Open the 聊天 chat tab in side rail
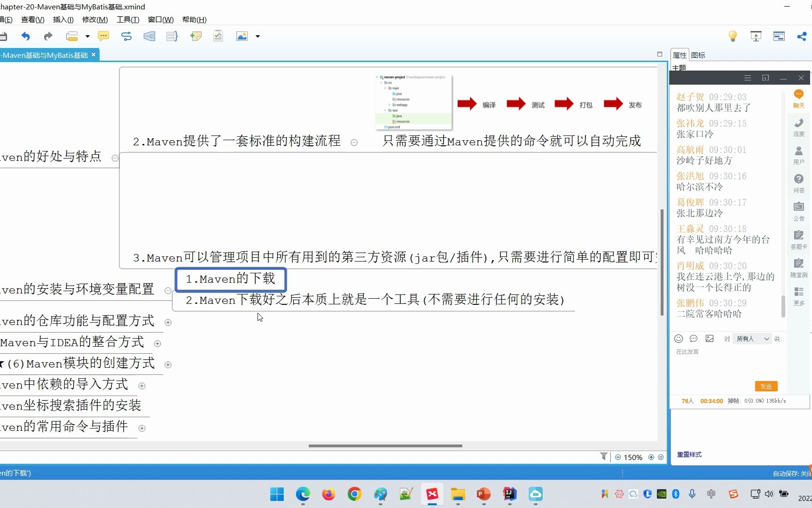Viewport: 812px width, 508px height. [799, 99]
